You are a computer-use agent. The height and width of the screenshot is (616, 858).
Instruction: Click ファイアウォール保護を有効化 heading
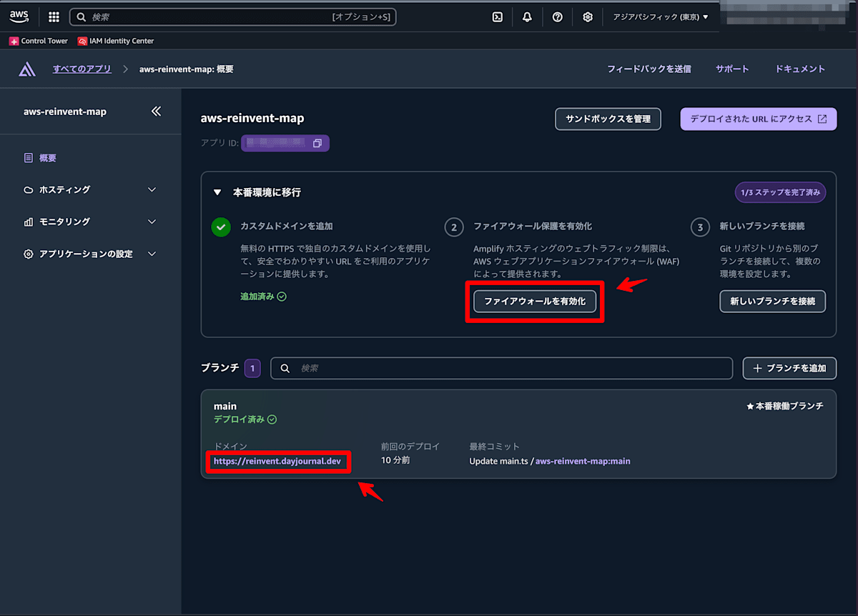click(x=533, y=226)
